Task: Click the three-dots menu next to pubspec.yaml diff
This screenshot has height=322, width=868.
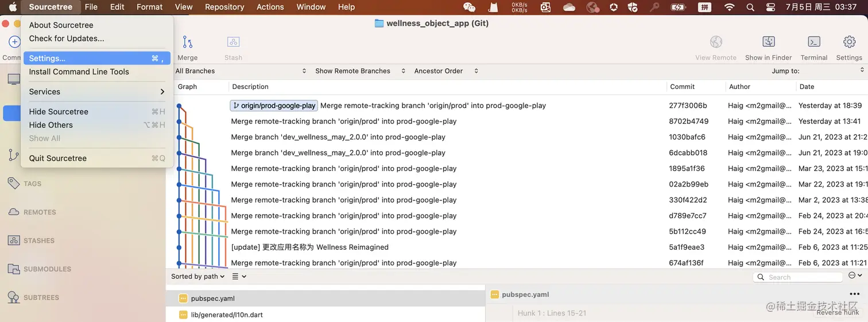Action: [854, 294]
